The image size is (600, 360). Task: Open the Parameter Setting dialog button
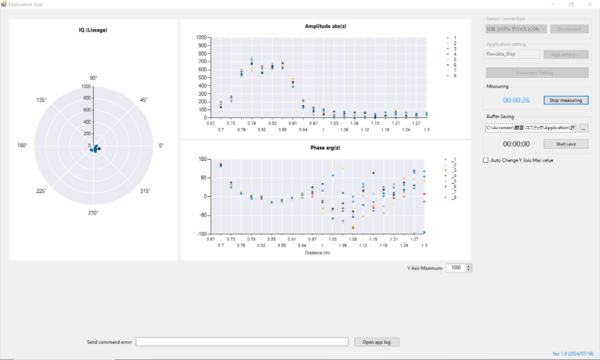point(537,73)
